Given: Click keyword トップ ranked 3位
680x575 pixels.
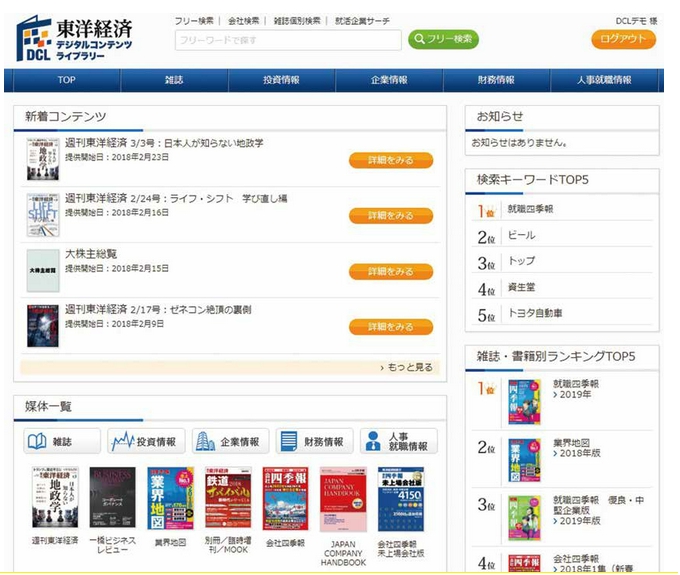Looking at the screenshot, I should (x=521, y=261).
